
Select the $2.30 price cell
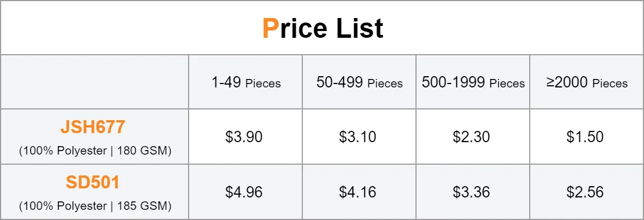coord(473,137)
